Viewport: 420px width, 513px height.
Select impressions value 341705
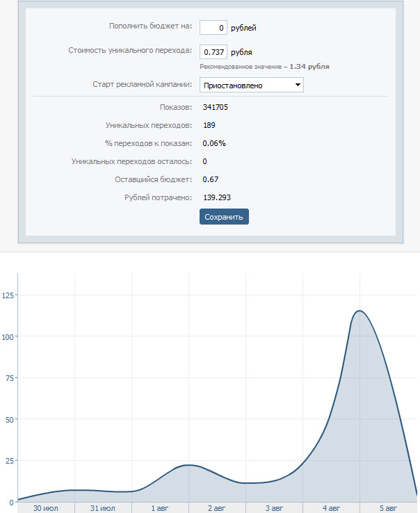click(x=215, y=107)
